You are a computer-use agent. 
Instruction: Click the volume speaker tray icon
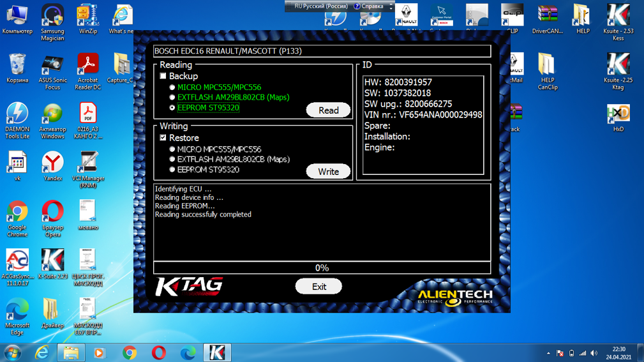point(594,353)
